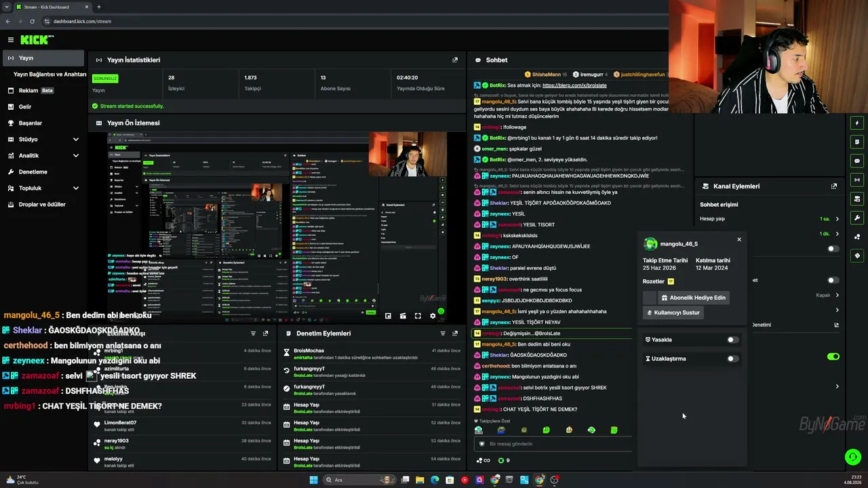Open stream preview settings gear

(433, 316)
